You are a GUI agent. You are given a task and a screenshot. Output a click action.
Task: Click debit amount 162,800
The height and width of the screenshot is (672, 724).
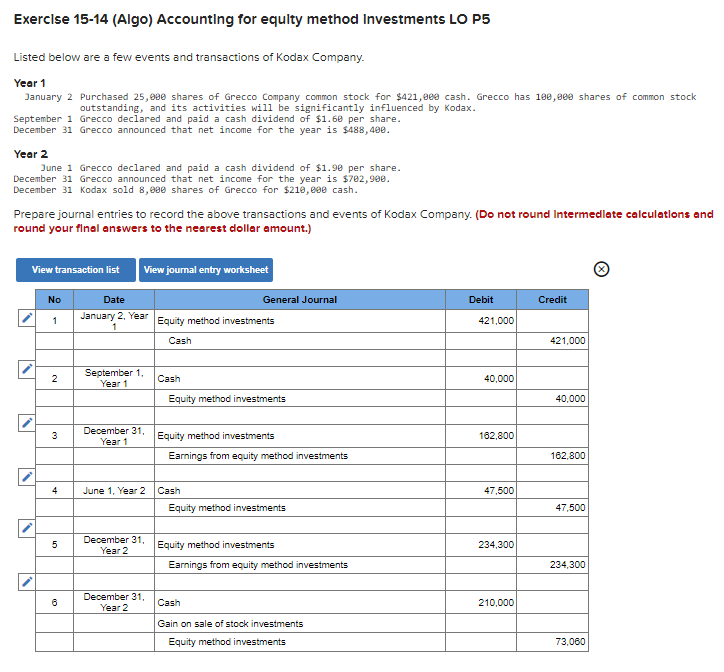(481, 436)
